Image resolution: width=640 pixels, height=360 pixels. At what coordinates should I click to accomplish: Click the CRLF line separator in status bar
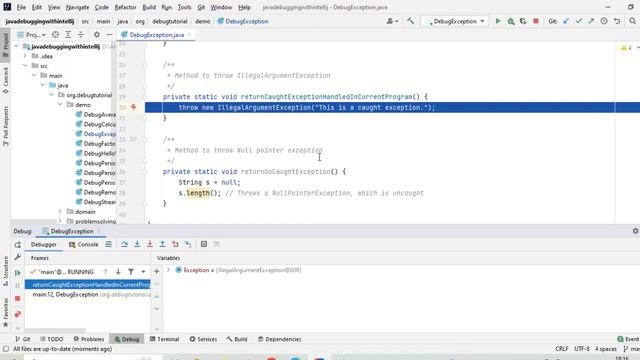pos(562,349)
